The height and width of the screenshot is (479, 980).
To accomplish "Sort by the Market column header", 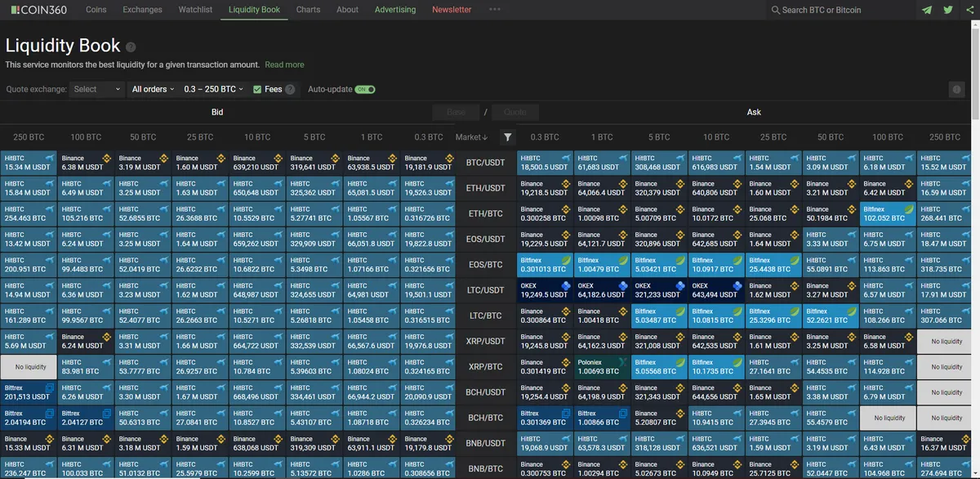I will 471,137.
